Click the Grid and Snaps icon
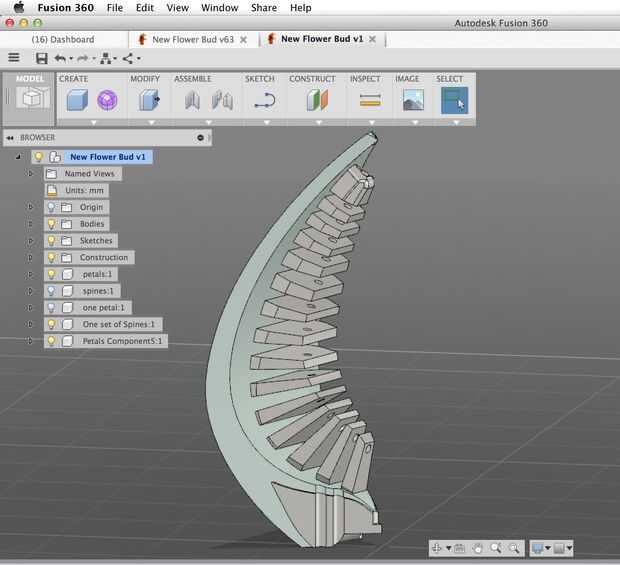 pyautogui.click(x=559, y=548)
